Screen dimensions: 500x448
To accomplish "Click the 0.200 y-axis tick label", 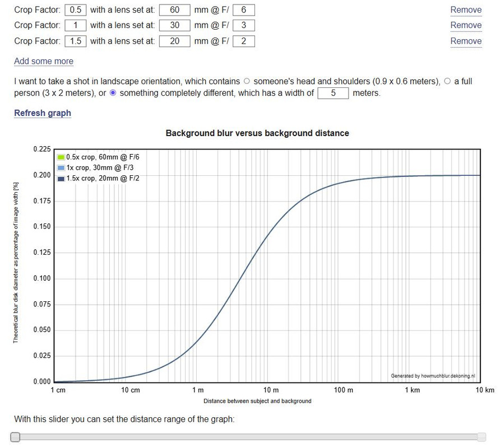I will (42, 175).
